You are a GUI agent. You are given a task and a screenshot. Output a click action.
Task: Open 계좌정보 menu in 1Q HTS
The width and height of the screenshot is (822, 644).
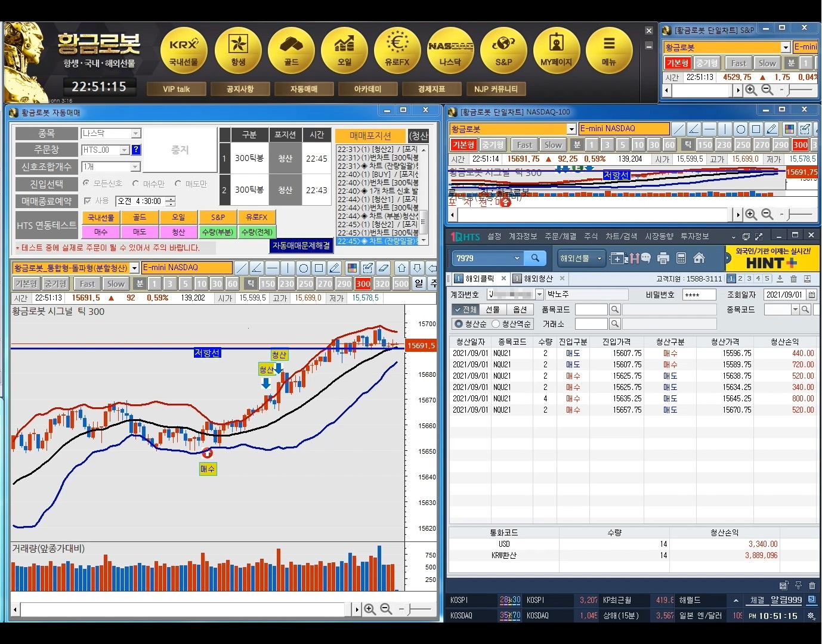pos(523,237)
